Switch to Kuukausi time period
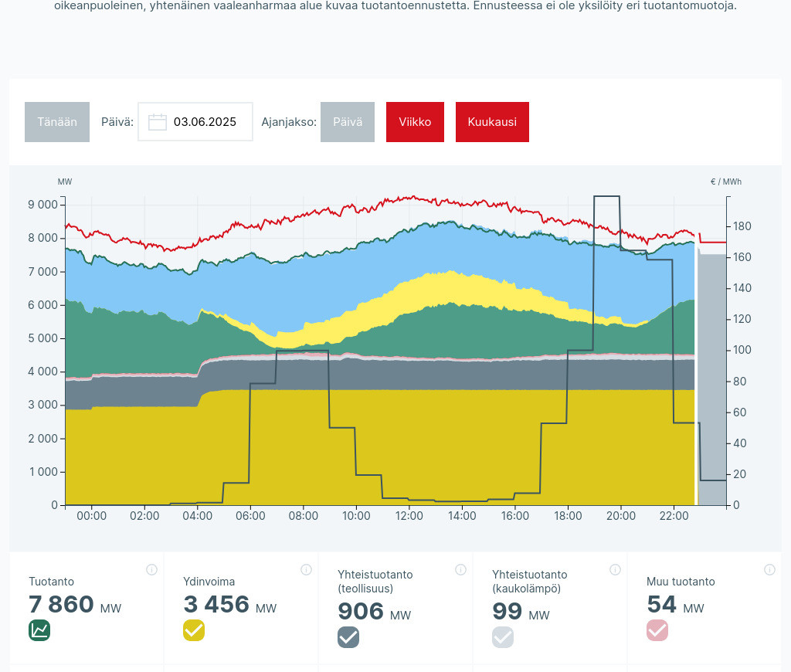 tap(492, 122)
